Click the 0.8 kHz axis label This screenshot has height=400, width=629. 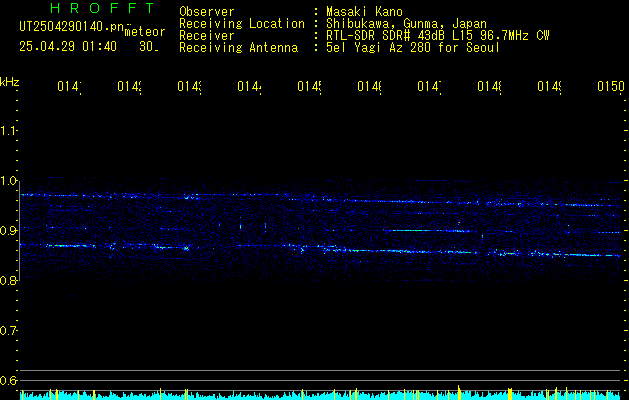[8, 280]
